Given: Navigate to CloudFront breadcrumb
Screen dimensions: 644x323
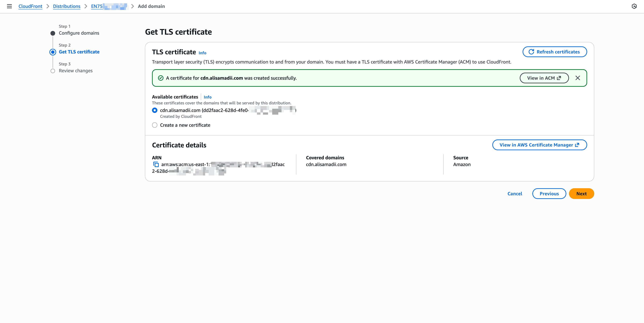Looking at the screenshot, I should [x=30, y=6].
